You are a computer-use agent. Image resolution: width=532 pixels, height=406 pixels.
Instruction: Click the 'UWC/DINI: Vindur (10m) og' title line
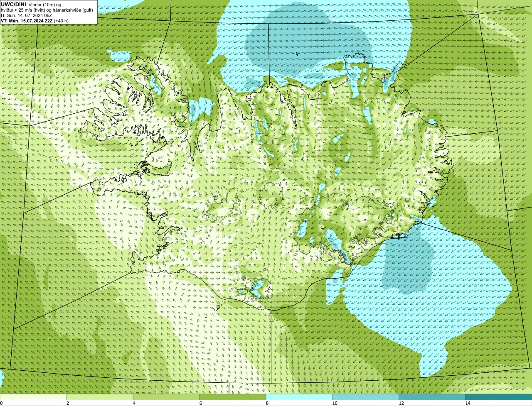[x=31, y=4]
